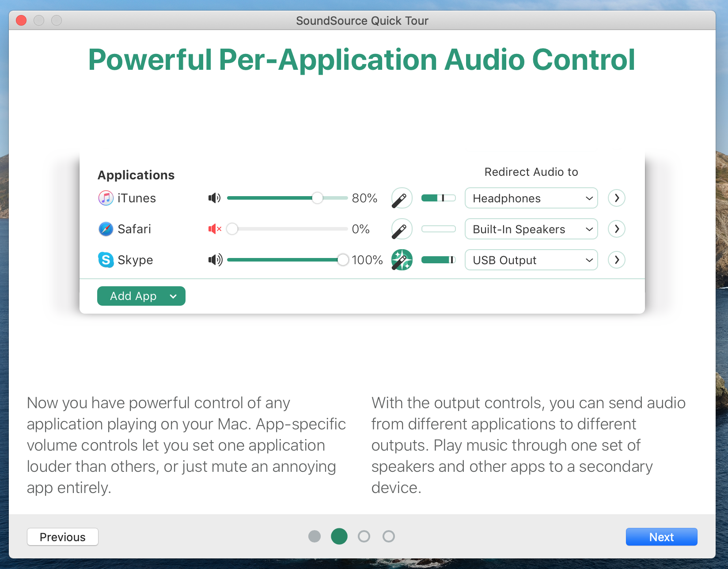Click the Skype 100% volume value
This screenshot has height=569, width=728.
click(367, 260)
